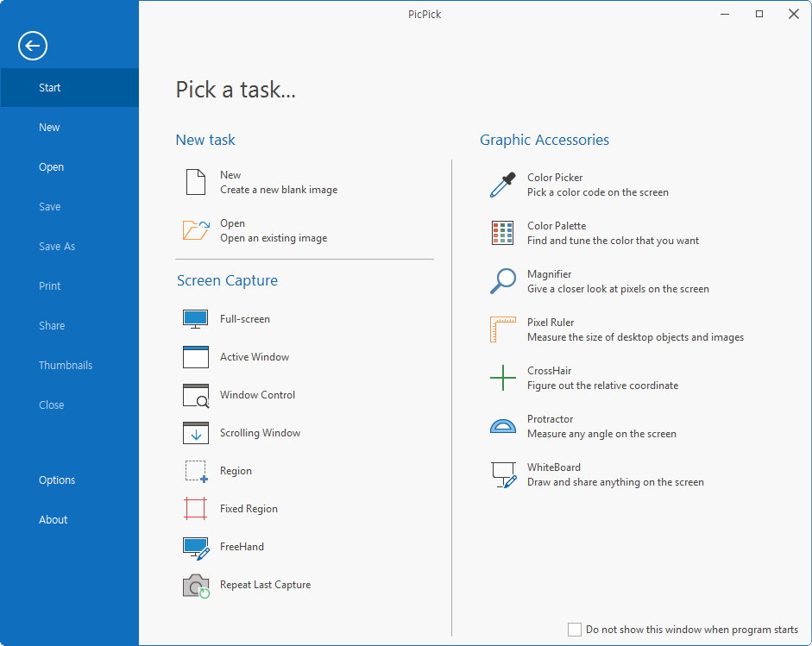
Task: Launch the Magnifier tool icon
Action: pyautogui.click(x=502, y=281)
